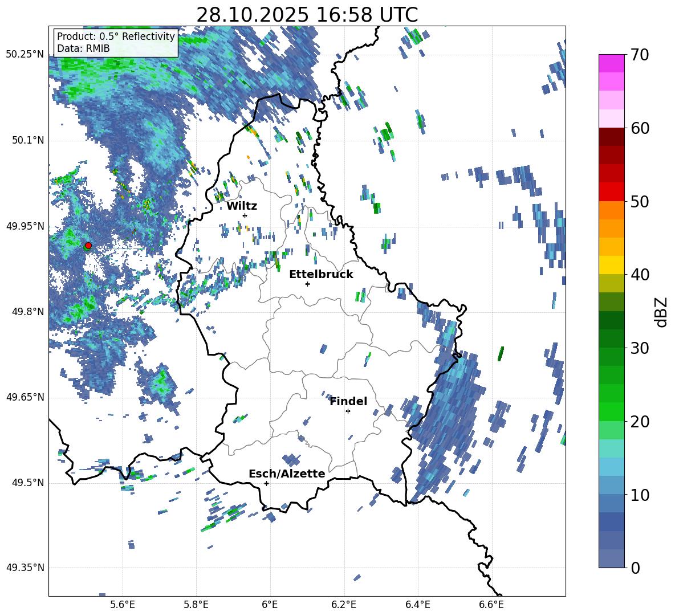Click the 49.65°N latitude label
Image resolution: width=675 pixels, height=616 pixels.
click(25, 397)
